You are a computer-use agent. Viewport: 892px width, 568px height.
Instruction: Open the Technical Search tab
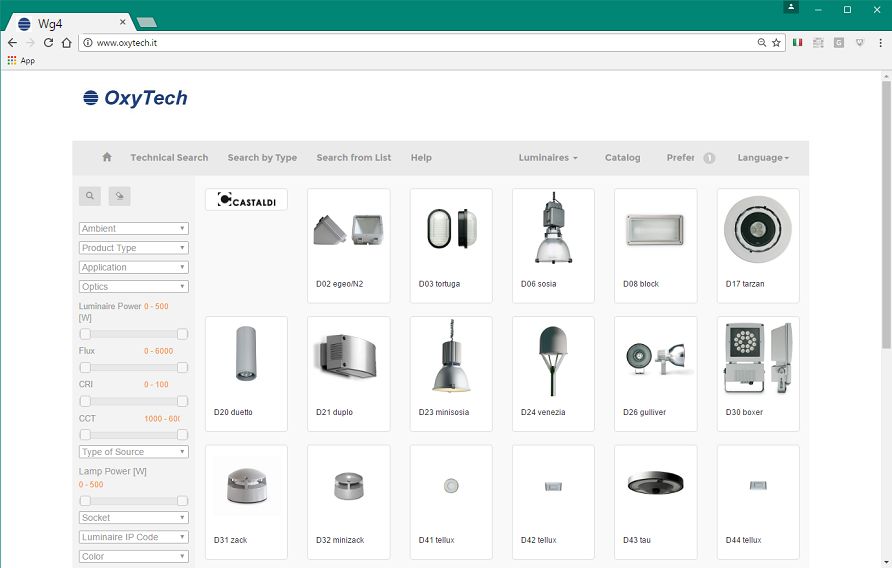point(169,158)
